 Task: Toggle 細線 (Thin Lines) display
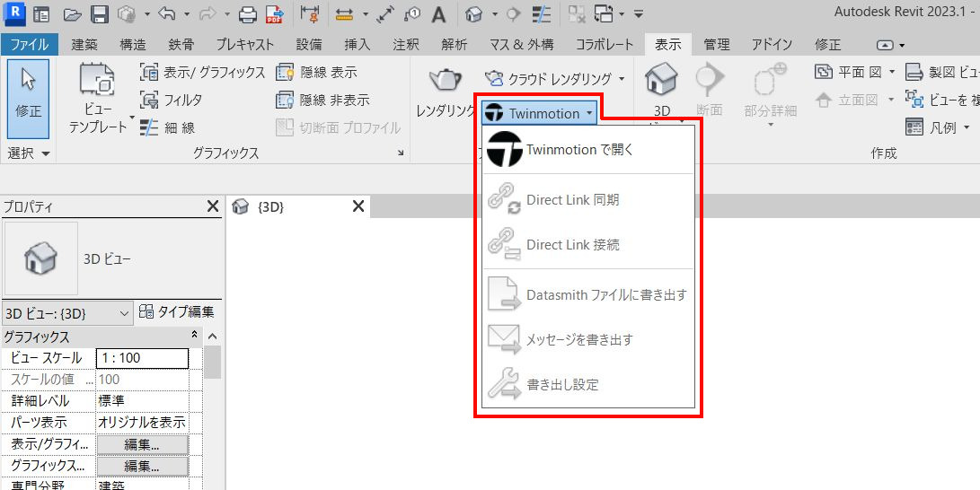tap(168, 127)
